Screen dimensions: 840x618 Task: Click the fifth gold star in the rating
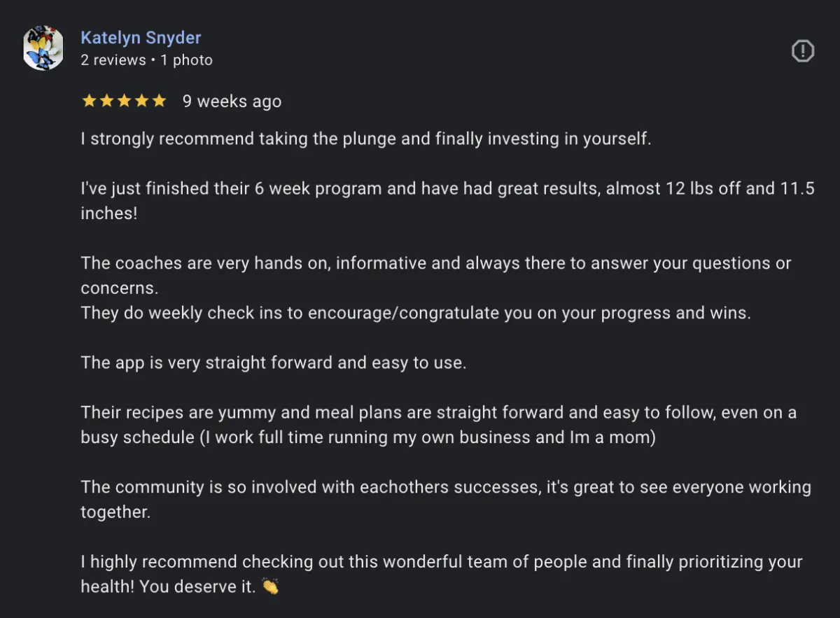pos(159,101)
